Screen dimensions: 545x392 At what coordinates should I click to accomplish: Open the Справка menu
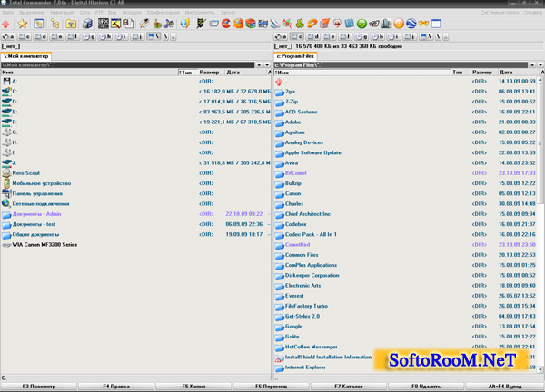pos(533,13)
